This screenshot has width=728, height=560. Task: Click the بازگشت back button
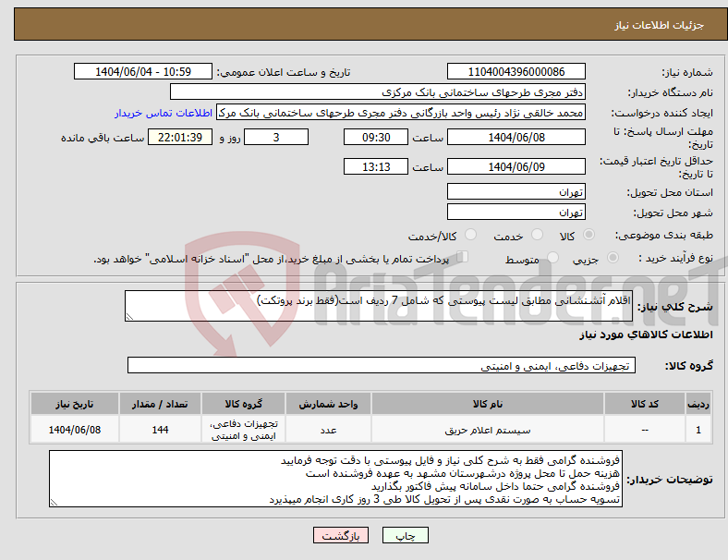tap(341, 535)
